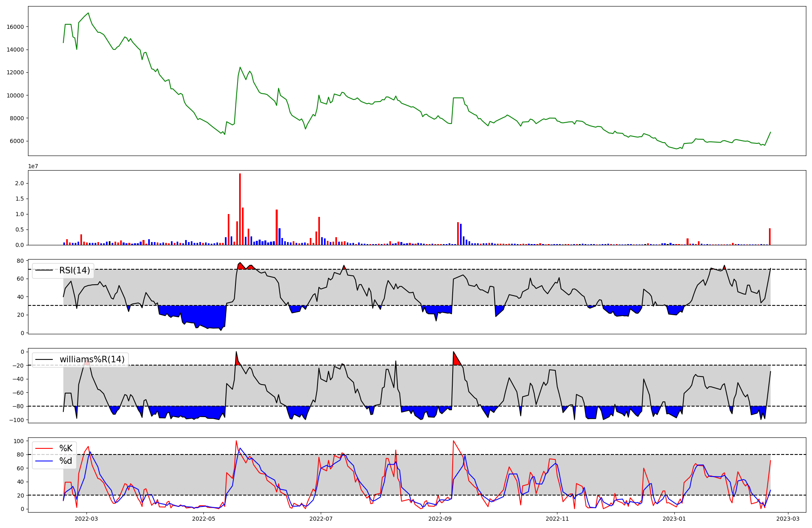
Task: Click the 2022-05 x-axis date label
Action: tap(203, 519)
